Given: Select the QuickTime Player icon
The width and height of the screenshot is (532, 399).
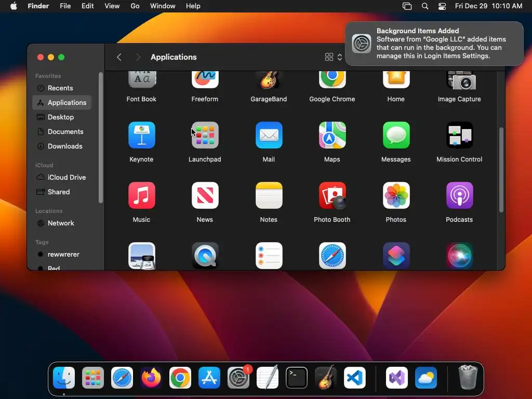Looking at the screenshot, I should tap(205, 256).
